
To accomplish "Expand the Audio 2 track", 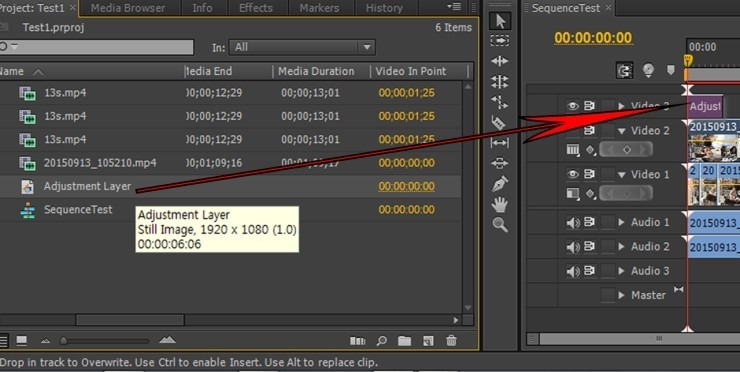I will [x=622, y=246].
